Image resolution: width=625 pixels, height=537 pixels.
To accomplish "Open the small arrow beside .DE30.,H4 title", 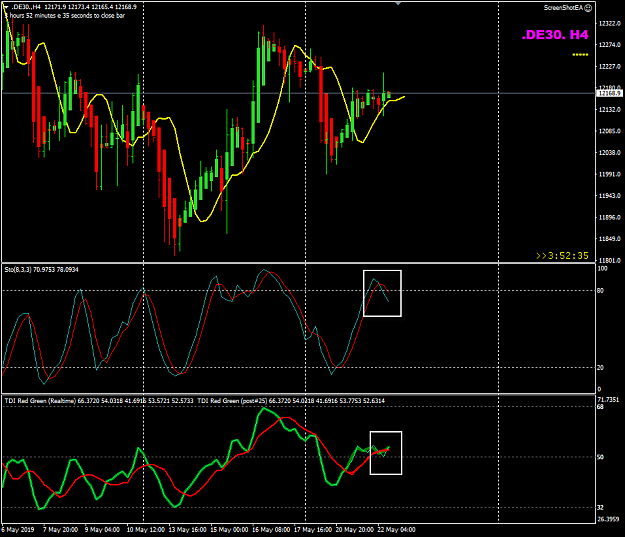I will [x=6, y=7].
